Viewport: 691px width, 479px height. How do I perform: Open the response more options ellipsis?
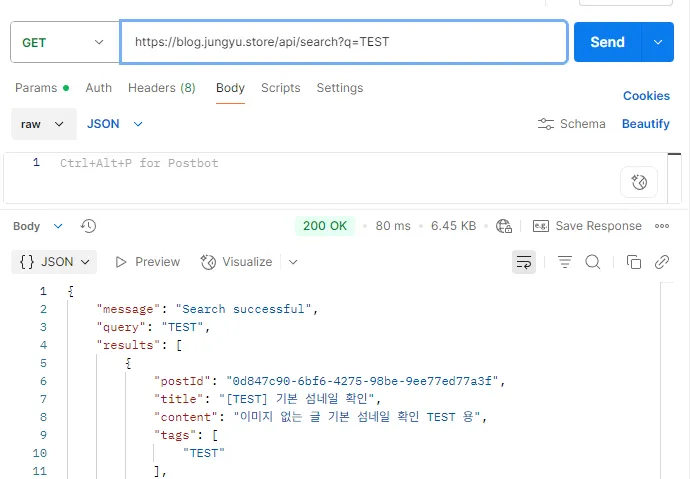click(x=662, y=226)
